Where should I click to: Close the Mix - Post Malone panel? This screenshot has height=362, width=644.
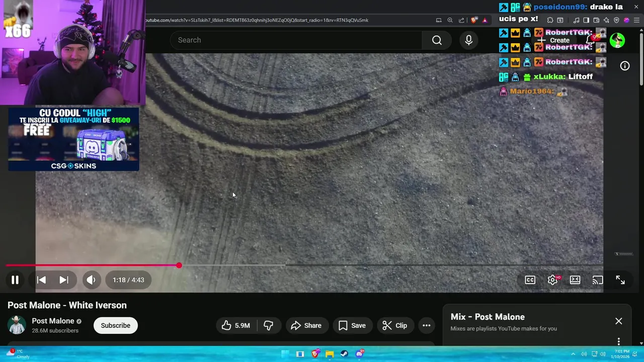pos(619,321)
